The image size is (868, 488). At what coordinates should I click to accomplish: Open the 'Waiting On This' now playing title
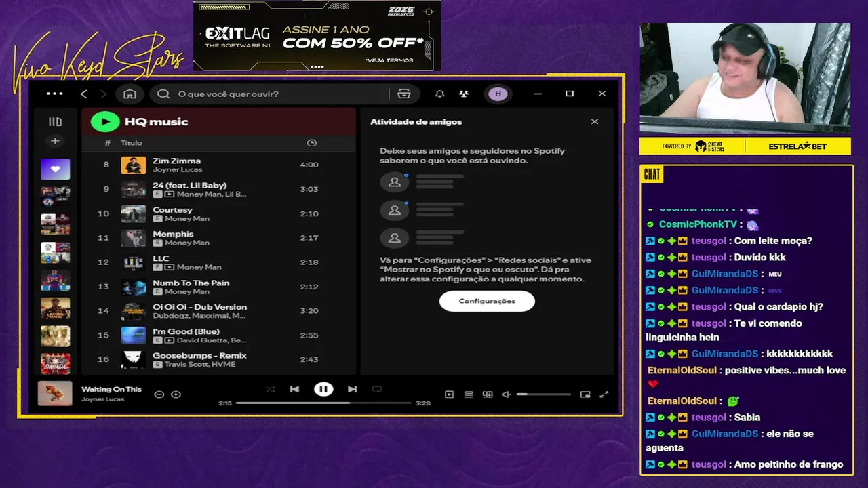pos(111,389)
